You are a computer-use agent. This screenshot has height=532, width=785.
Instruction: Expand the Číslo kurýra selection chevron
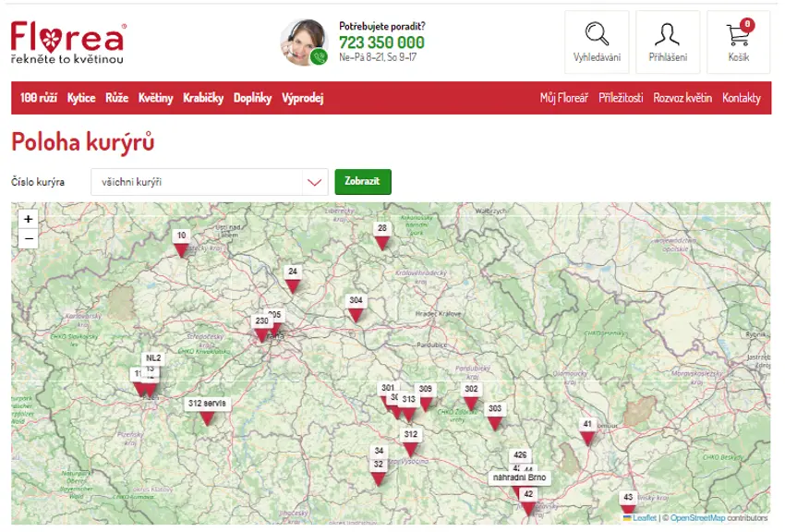(x=314, y=182)
